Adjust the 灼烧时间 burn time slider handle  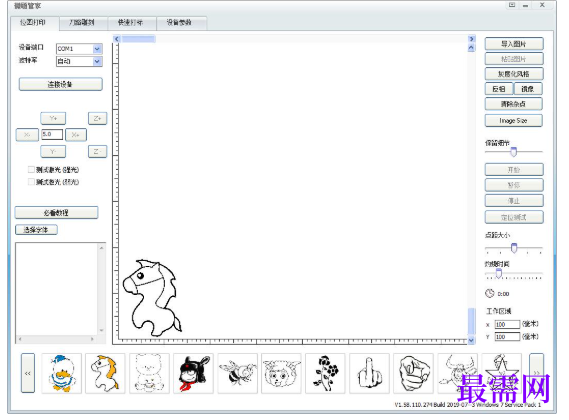coord(499,274)
